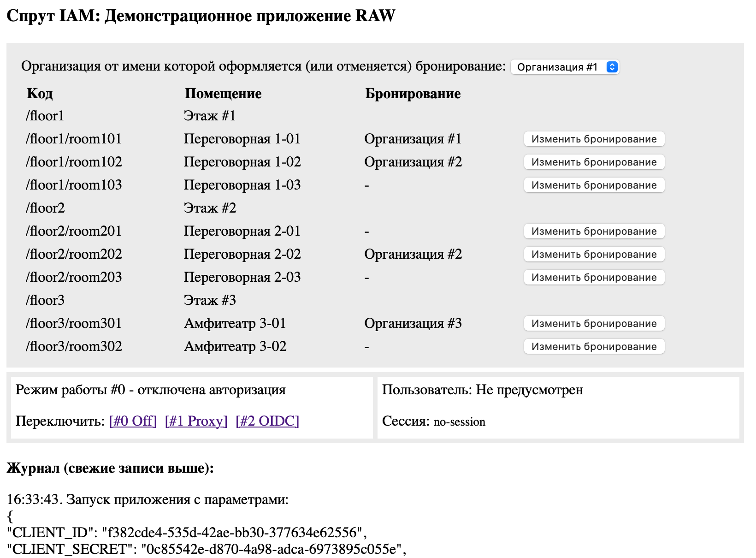Image resolution: width=756 pixels, height=558 pixels.
Task: Select the /floor1 code entry
Action: pos(44,116)
